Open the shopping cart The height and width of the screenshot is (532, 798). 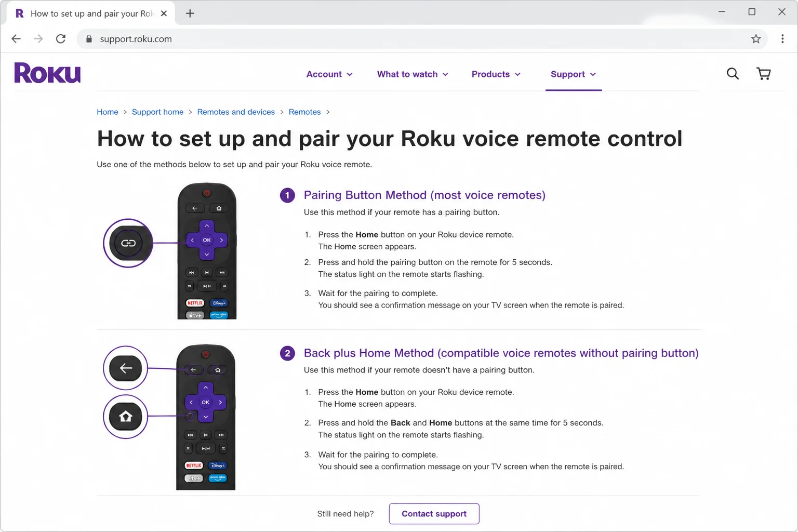pyautogui.click(x=763, y=74)
